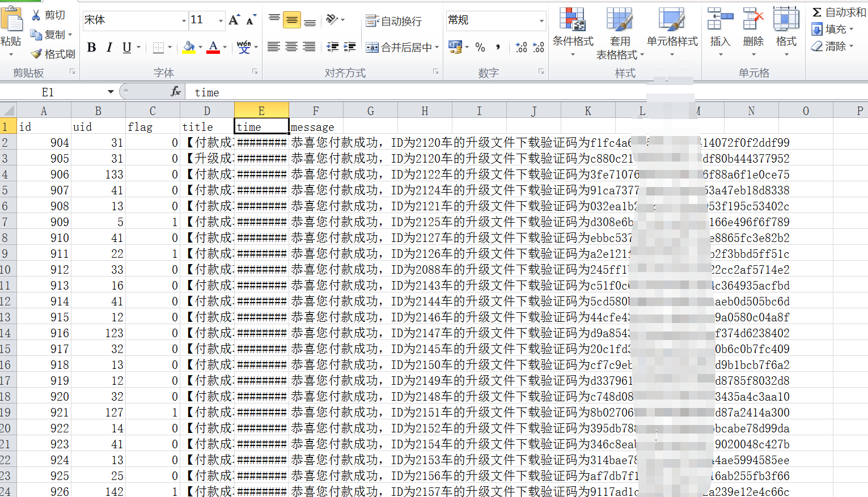Activate the Format Painter (格式刷)

click(x=53, y=54)
